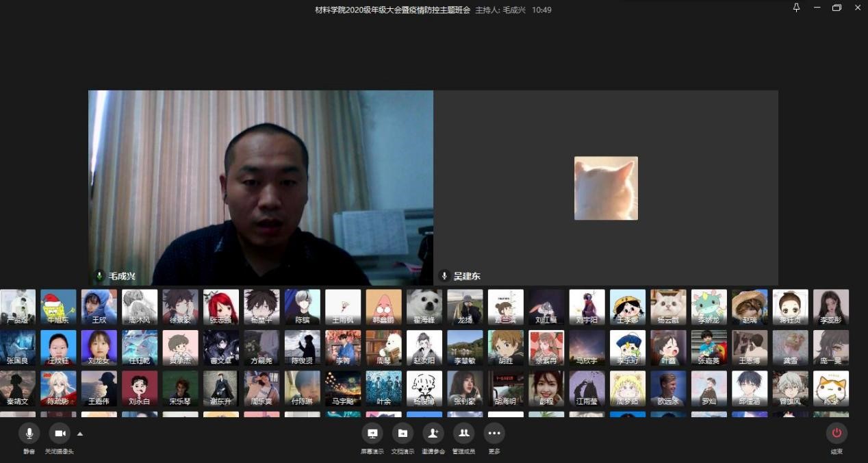Turn off camera via 关闭摄像头 button
The image size is (868, 463).
click(60, 434)
